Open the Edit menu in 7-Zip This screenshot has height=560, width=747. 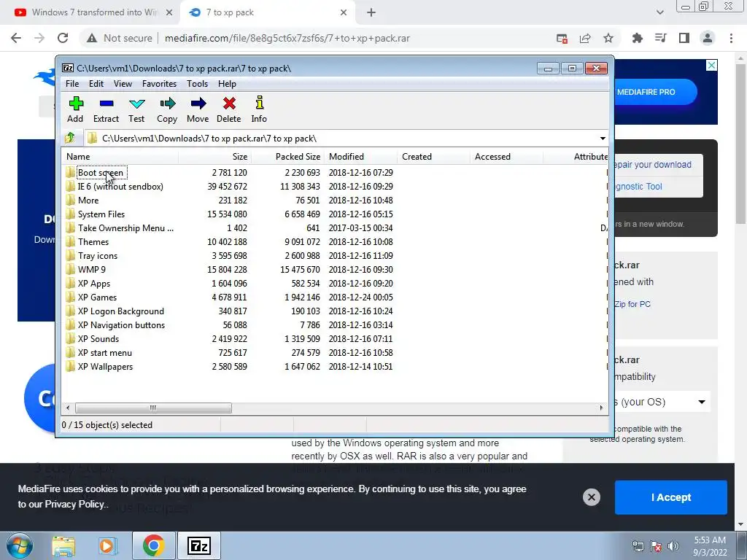point(96,84)
